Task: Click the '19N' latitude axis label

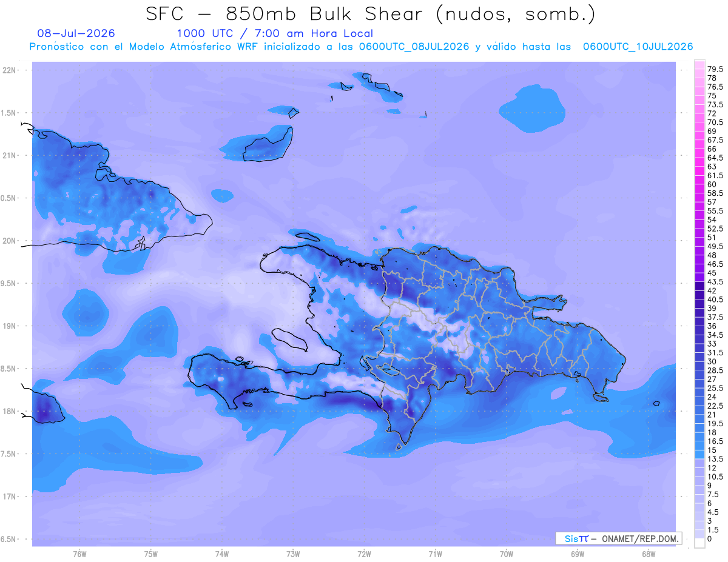Action: [10, 326]
